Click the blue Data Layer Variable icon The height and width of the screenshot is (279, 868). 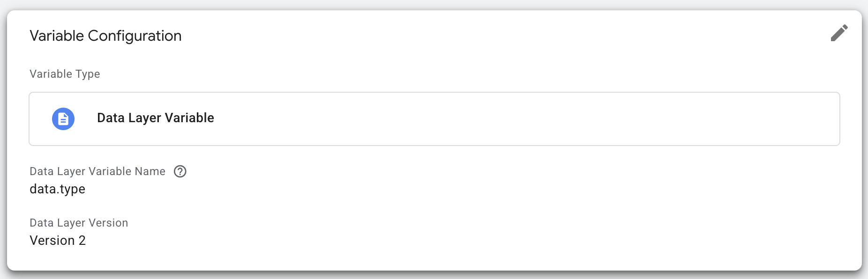[63, 119]
